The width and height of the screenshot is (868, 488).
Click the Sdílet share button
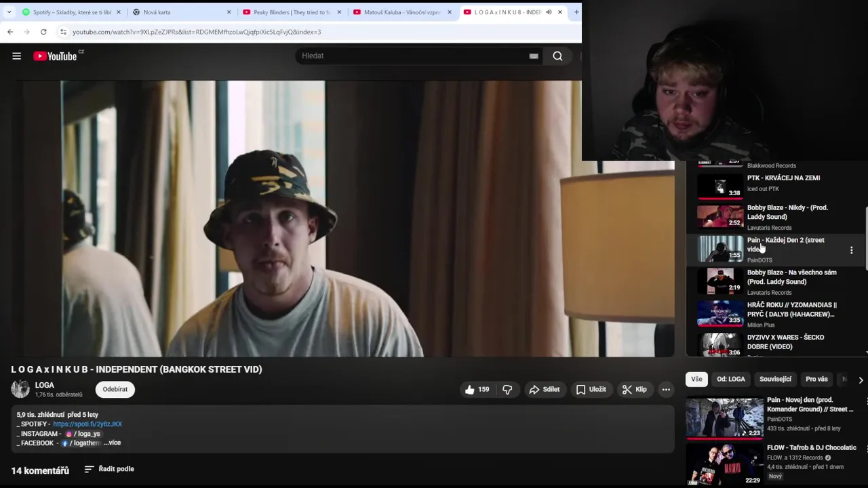click(544, 389)
